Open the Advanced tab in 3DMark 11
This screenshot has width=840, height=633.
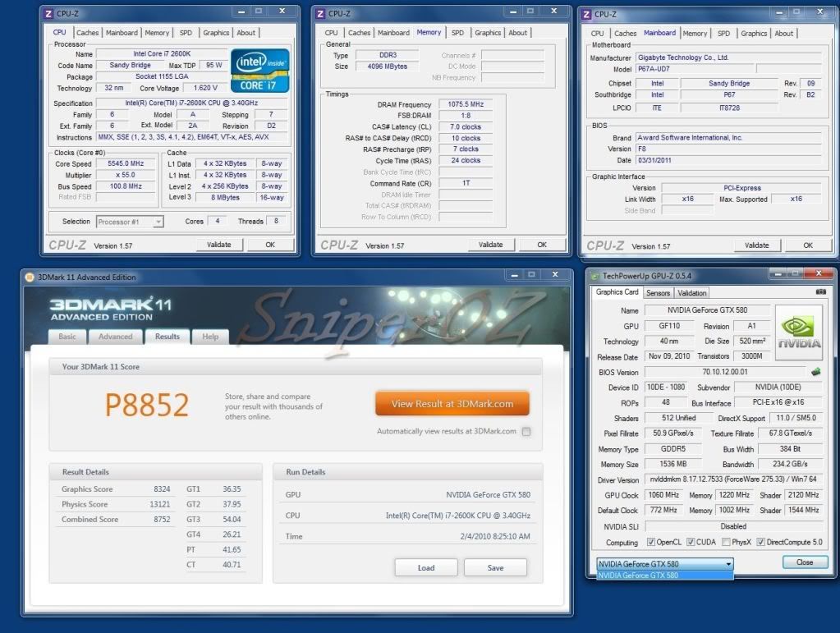[115, 337]
